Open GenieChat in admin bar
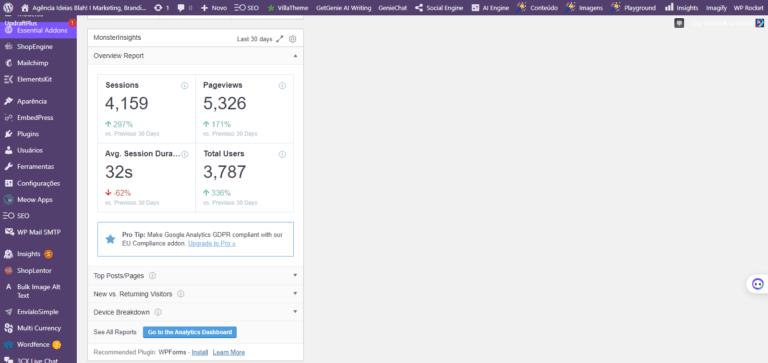 coord(392,8)
